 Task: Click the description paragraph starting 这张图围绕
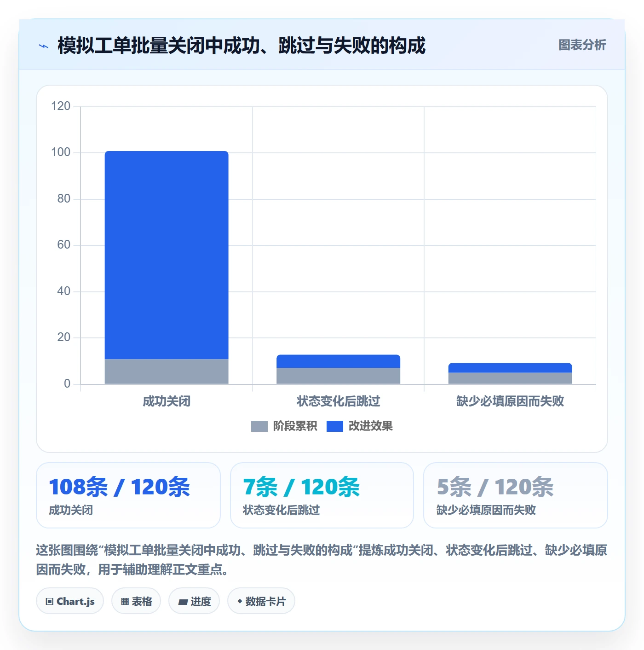(x=322, y=560)
